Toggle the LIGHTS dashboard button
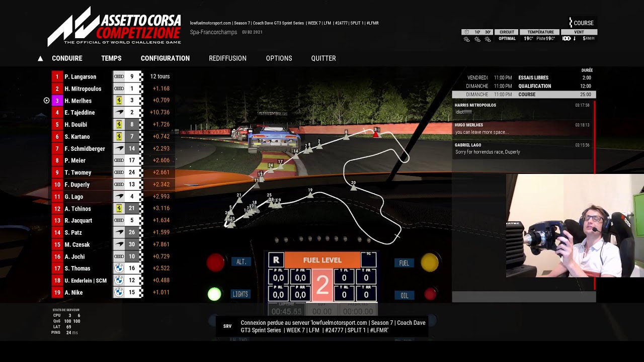Image resolution: width=644 pixels, height=362 pixels. [240, 294]
